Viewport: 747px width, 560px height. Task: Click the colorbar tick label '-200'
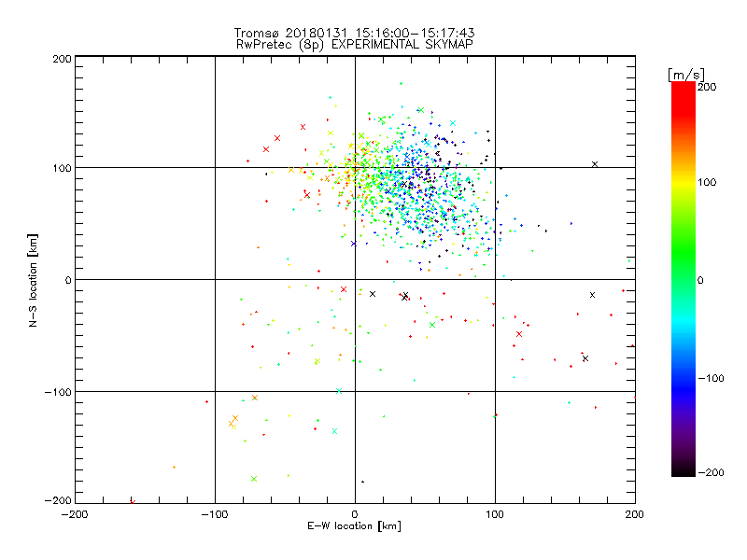click(x=711, y=472)
